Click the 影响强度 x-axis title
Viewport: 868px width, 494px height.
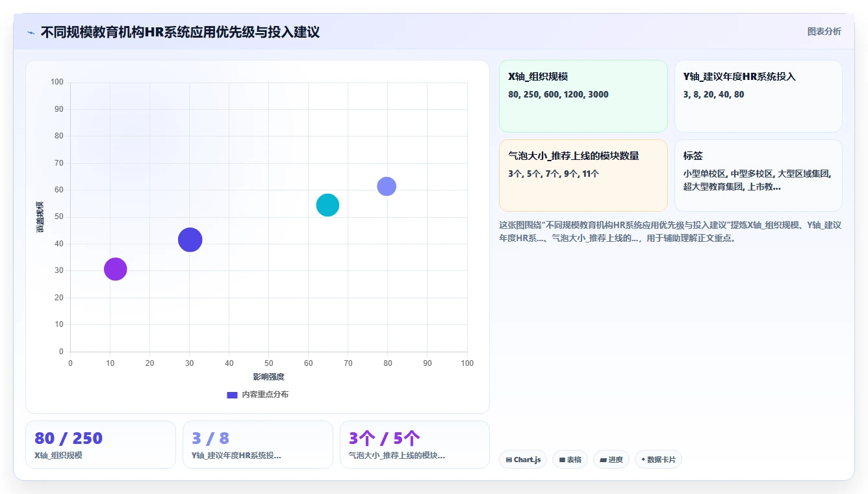[269, 377]
